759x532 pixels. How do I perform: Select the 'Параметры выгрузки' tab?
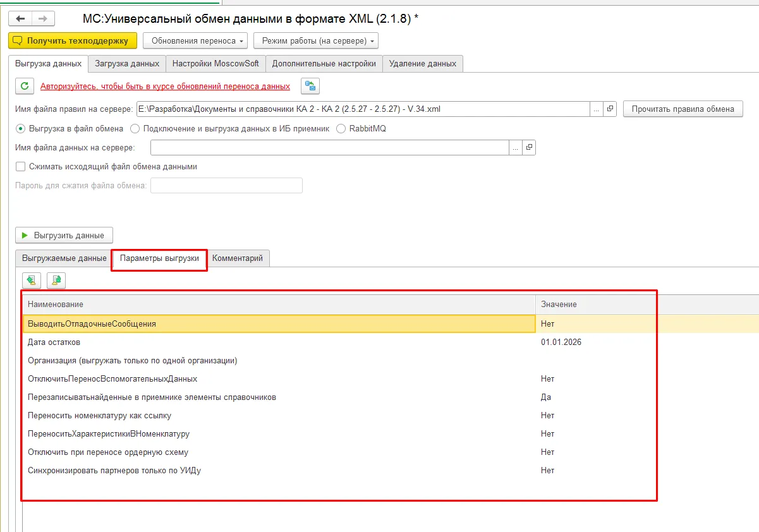160,258
